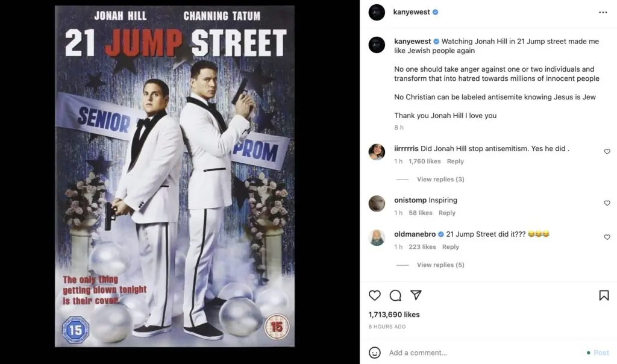This screenshot has height=364, width=617.
Task: Like oldmanebro's comment with heart
Action: [x=607, y=237]
